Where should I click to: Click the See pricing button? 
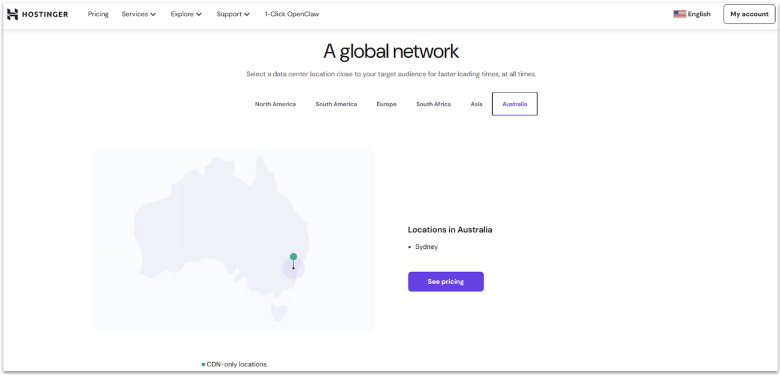pyautogui.click(x=446, y=281)
